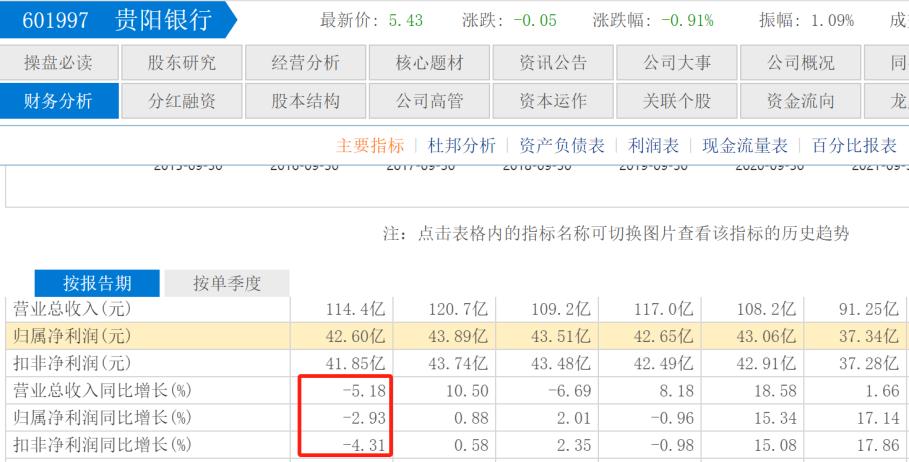909x462 pixels.
Task: Open the 股本结构 tab
Action: tap(306, 100)
